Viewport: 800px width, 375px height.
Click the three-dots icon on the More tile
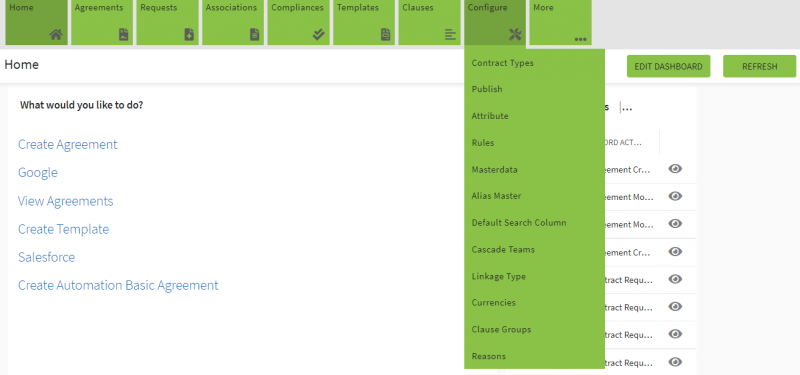[580, 39]
